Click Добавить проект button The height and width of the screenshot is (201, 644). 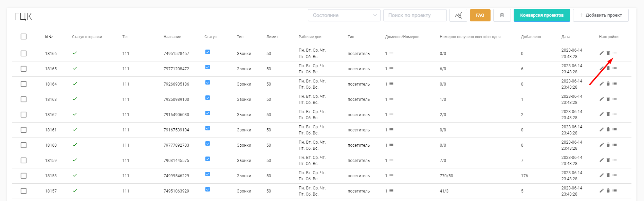601,15
